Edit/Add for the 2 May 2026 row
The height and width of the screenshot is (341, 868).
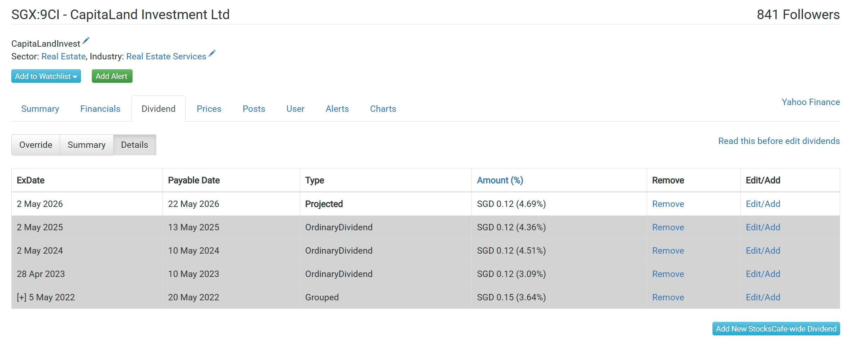[x=763, y=204]
